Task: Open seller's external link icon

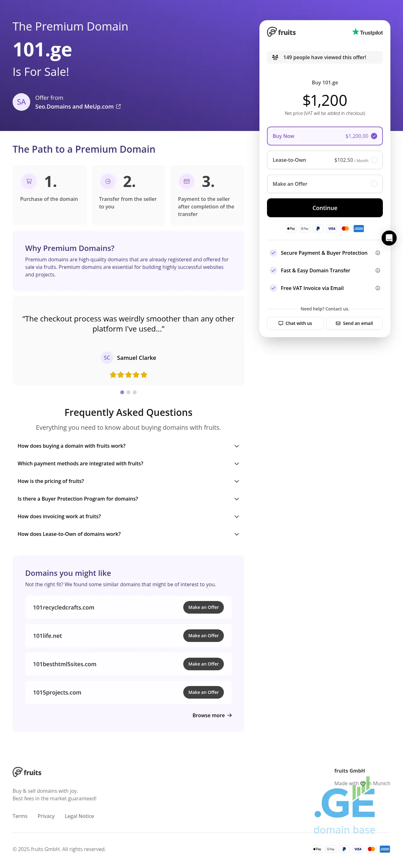Action: (118, 106)
